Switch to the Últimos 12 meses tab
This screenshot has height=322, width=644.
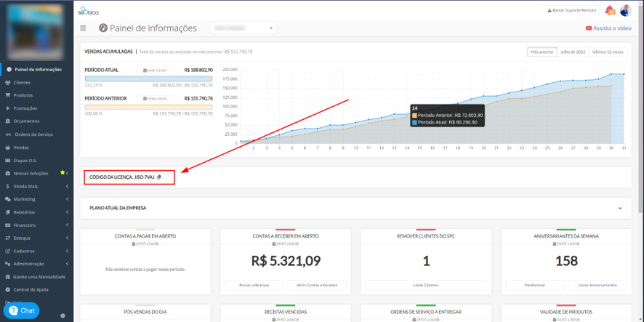608,52
